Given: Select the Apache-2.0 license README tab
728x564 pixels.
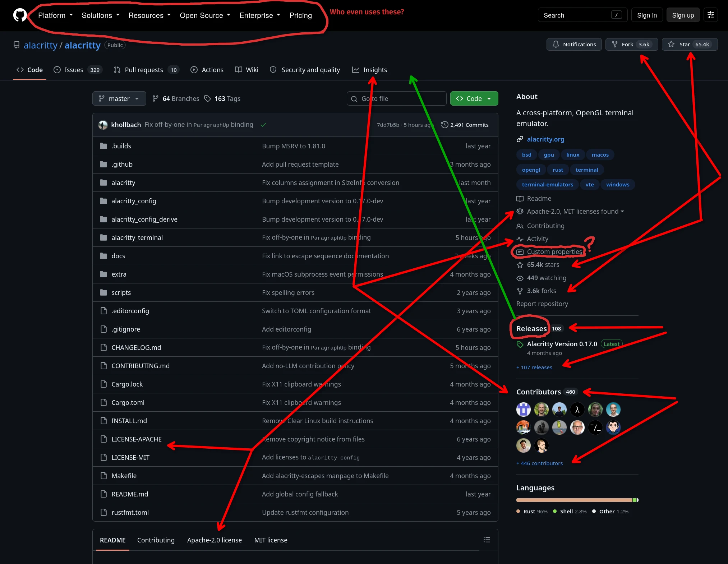Looking at the screenshot, I should [x=215, y=540].
